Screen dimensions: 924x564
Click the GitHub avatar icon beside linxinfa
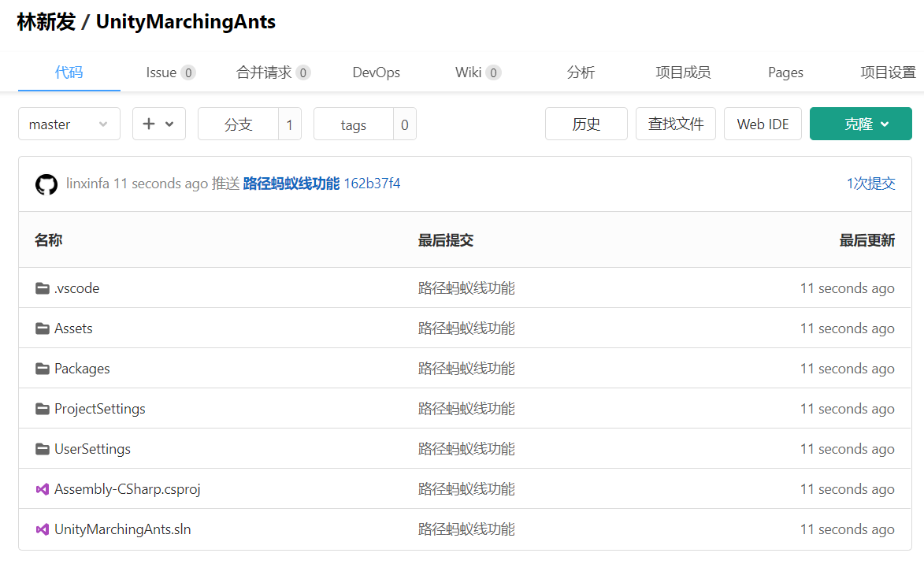coord(46,184)
